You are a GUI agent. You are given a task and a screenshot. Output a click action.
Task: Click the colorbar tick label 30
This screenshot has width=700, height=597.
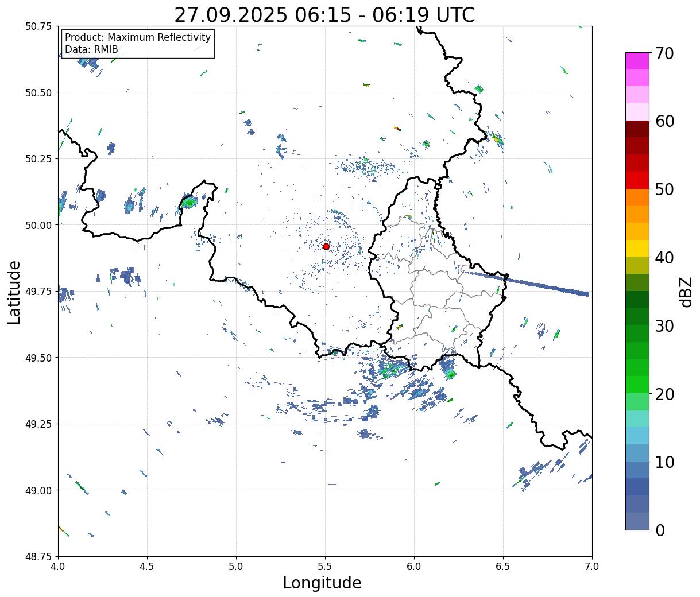[664, 325]
